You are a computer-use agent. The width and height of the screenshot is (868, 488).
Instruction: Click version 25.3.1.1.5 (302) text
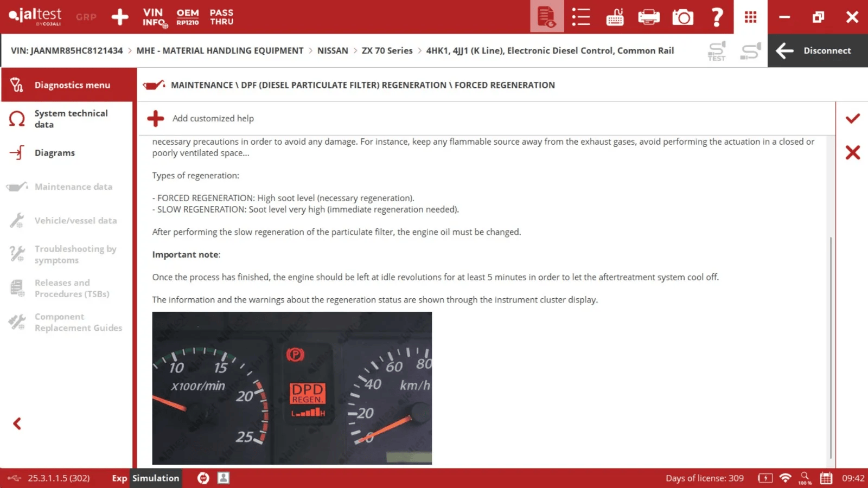59,478
